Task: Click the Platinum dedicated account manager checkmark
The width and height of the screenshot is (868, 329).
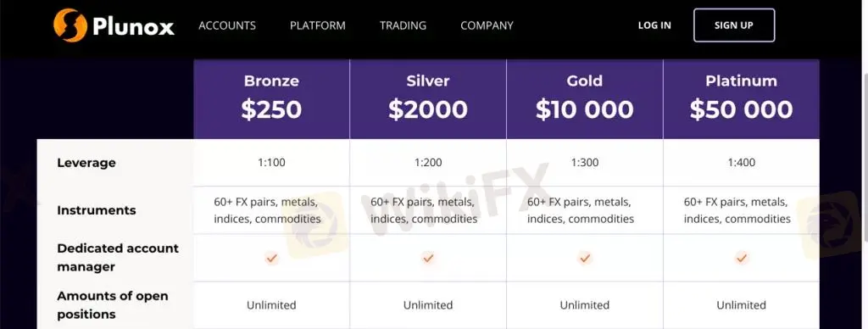Action: pos(741,258)
